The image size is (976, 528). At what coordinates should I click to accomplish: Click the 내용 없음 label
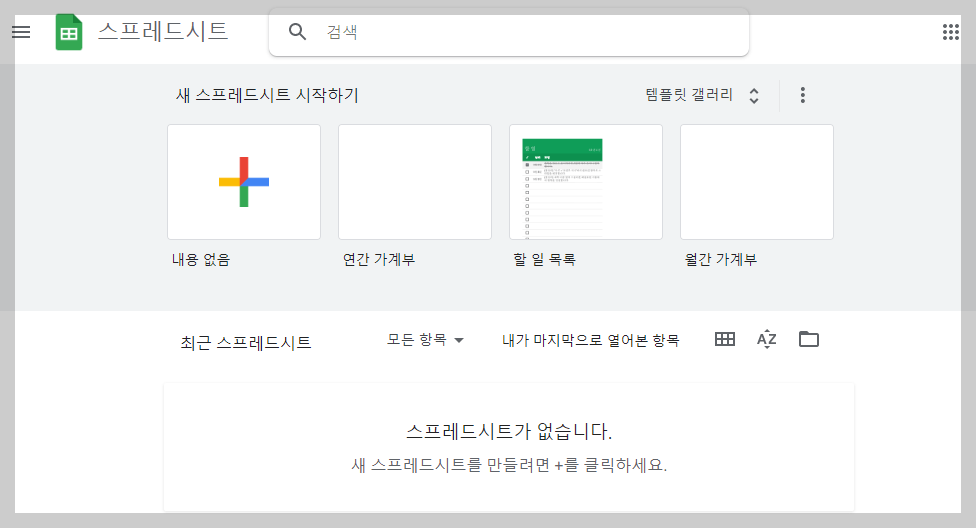201,260
